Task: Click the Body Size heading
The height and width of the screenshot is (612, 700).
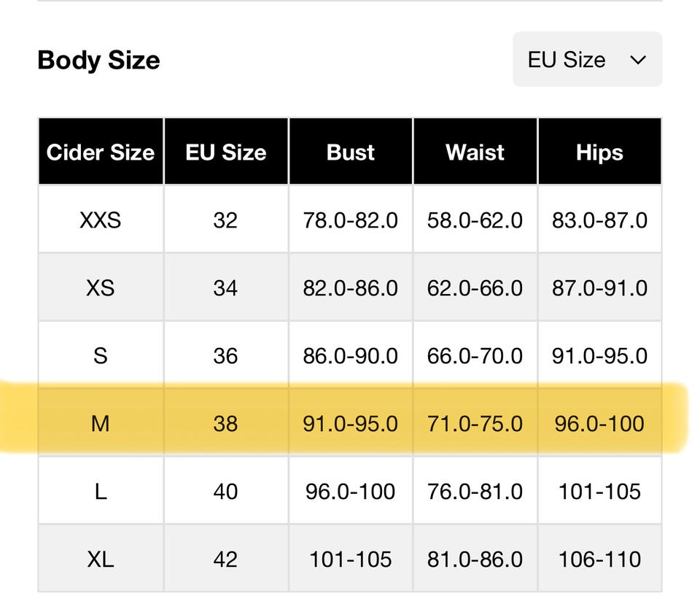Action: click(x=98, y=60)
